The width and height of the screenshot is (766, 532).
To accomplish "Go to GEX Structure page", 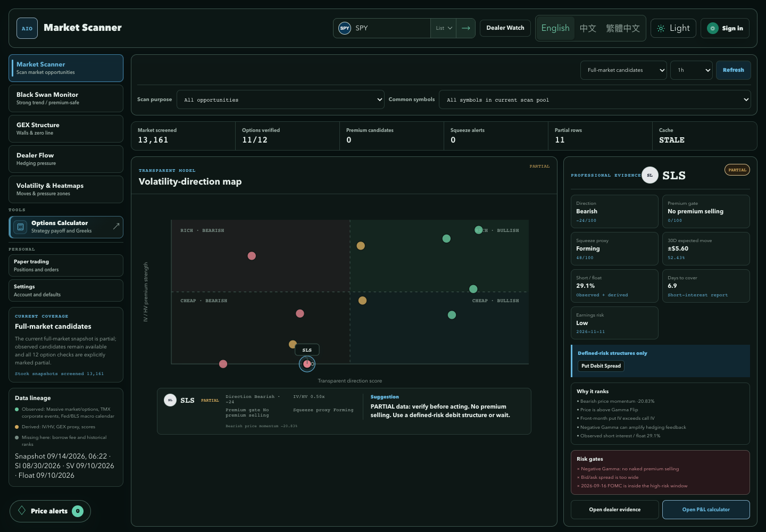I will pos(66,129).
